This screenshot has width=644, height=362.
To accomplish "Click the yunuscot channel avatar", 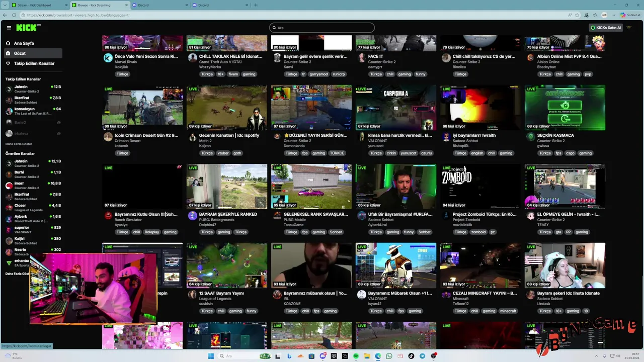I will [x=361, y=137].
